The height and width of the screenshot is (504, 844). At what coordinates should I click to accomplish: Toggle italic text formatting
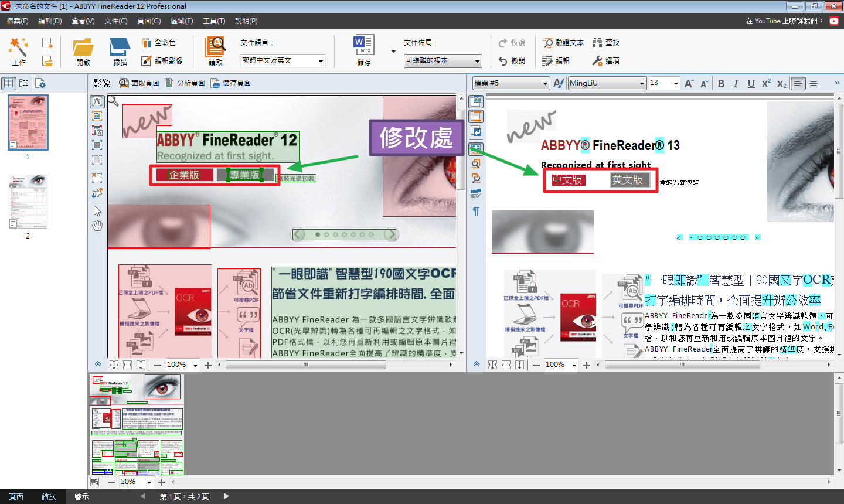[736, 84]
